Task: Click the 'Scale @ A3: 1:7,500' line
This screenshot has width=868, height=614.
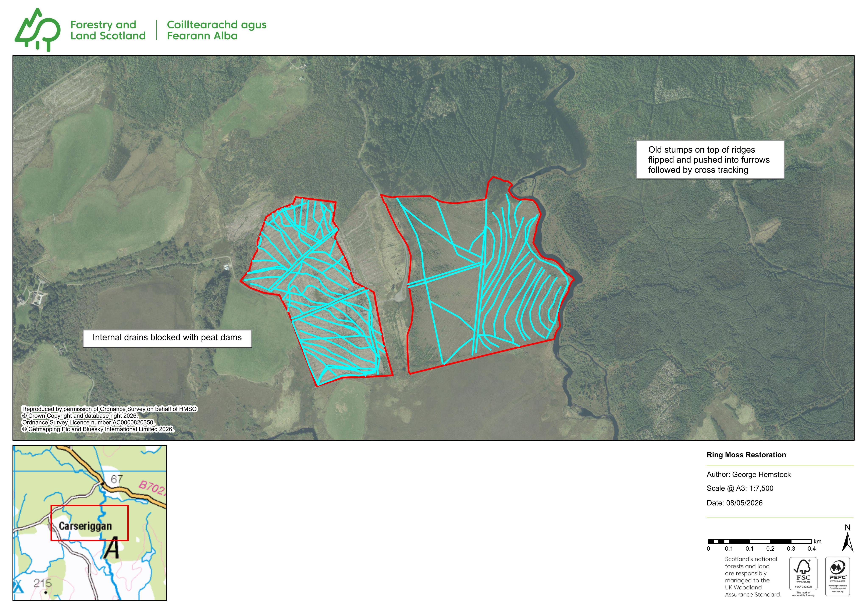Action: pos(740,488)
